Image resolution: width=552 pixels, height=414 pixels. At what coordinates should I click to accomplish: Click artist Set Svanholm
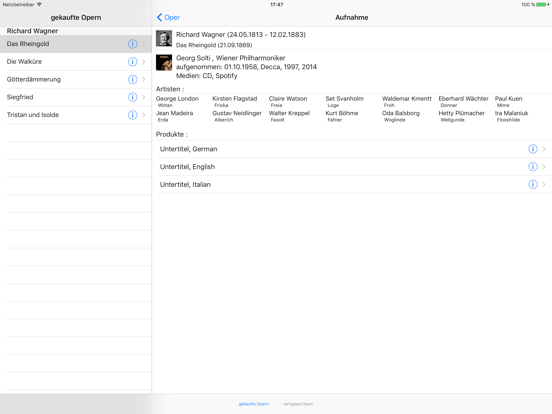(x=344, y=99)
